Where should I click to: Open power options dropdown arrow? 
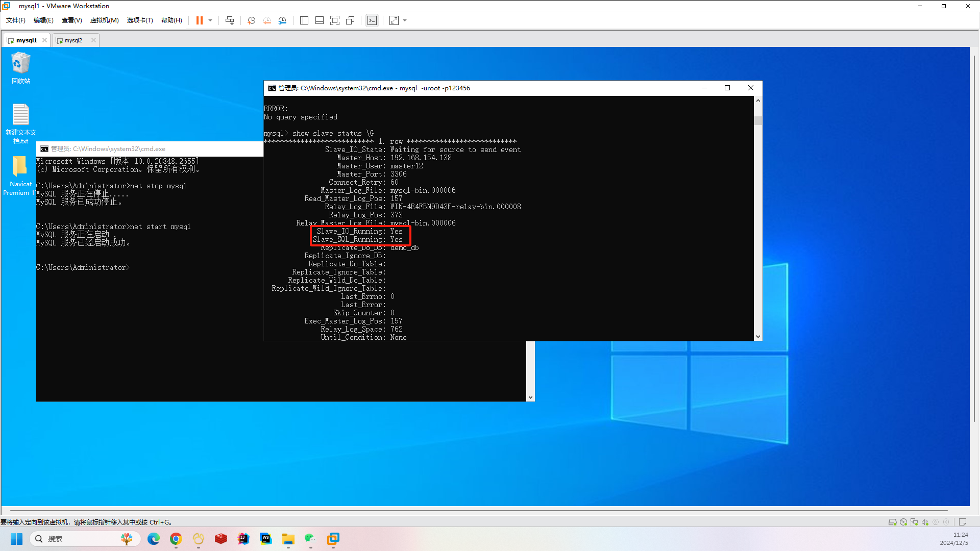(210, 20)
